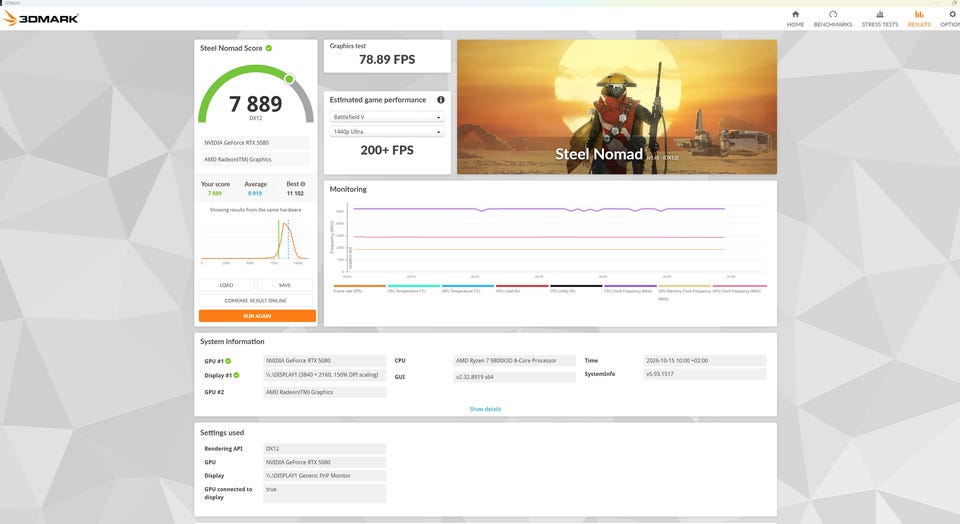Open the Options gear icon
Image resolution: width=960 pixels, height=524 pixels.
pyautogui.click(x=953, y=14)
